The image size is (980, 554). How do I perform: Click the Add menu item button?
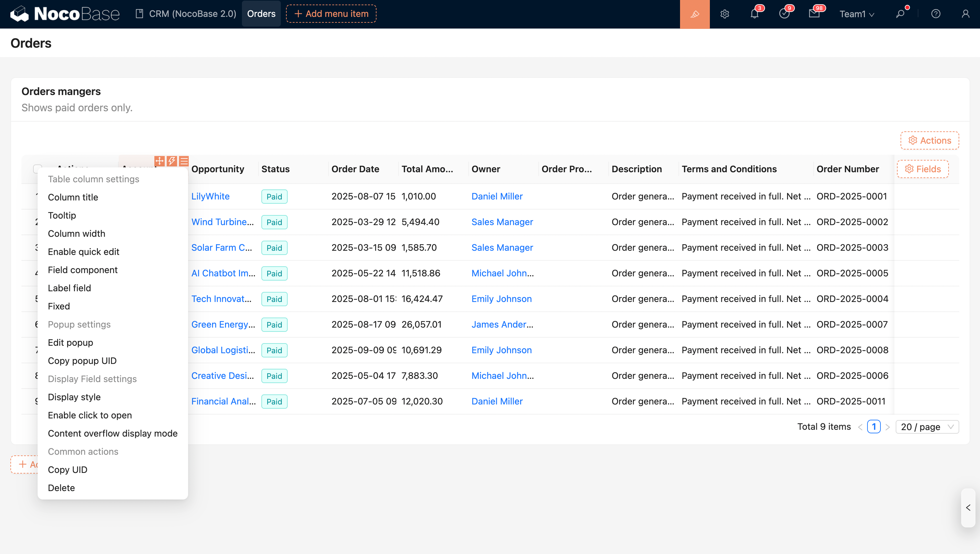click(x=331, y=14)
